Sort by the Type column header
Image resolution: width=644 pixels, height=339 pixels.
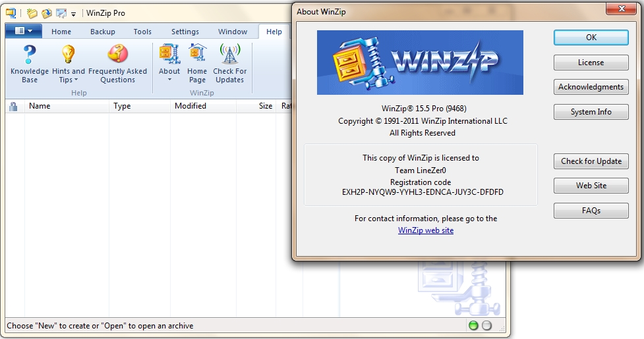(140, 106)
